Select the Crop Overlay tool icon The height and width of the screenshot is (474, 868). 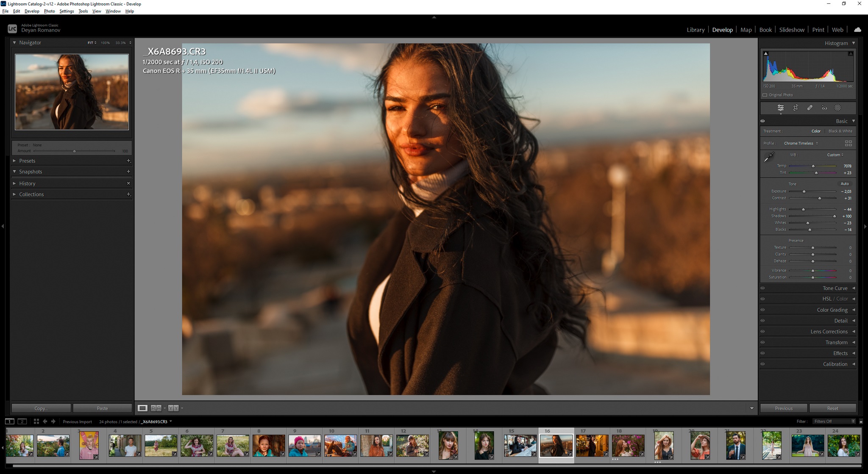(x=796, y=108)
